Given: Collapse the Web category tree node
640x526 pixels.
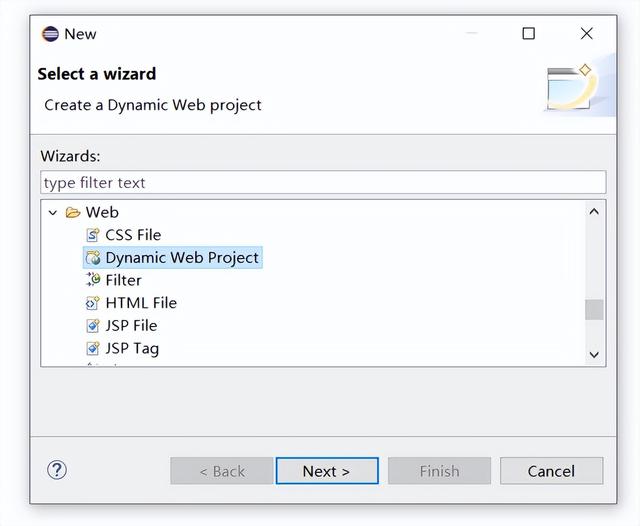Looking at the screenshot, I should 53,212.
